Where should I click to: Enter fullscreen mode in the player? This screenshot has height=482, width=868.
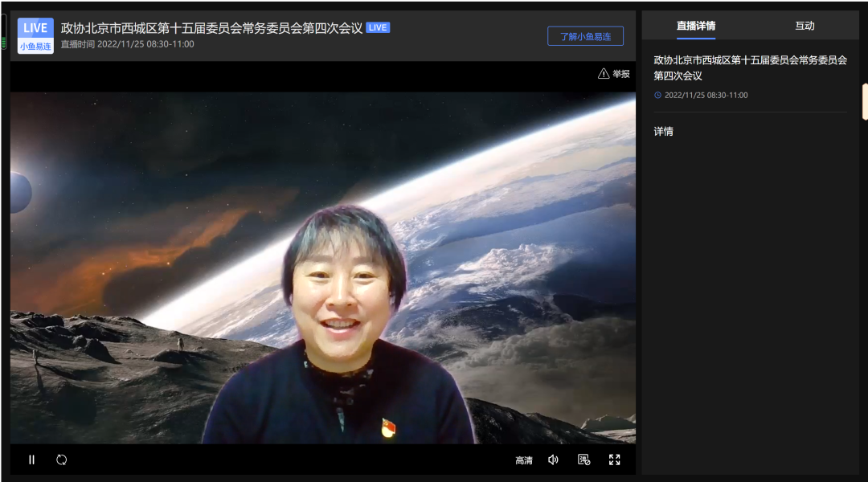(x=615, y=460)
